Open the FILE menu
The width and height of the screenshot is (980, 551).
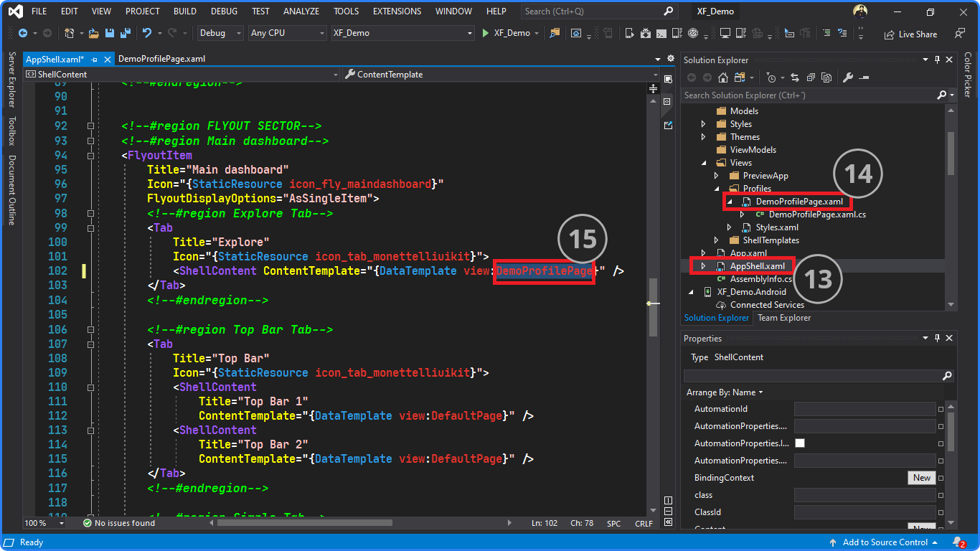coord(39,11)
